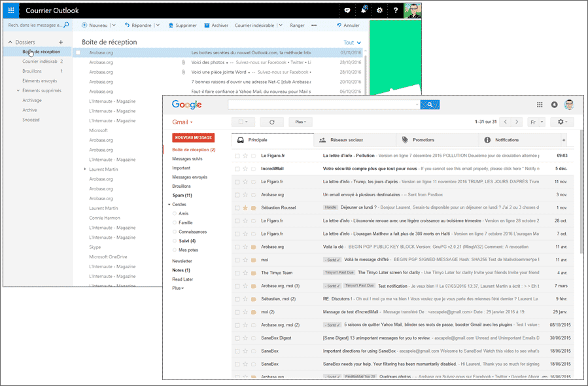The image size is (588, 386).
Task: Toggle importance marker on the Voila la clé message
Action: point(254,247)
